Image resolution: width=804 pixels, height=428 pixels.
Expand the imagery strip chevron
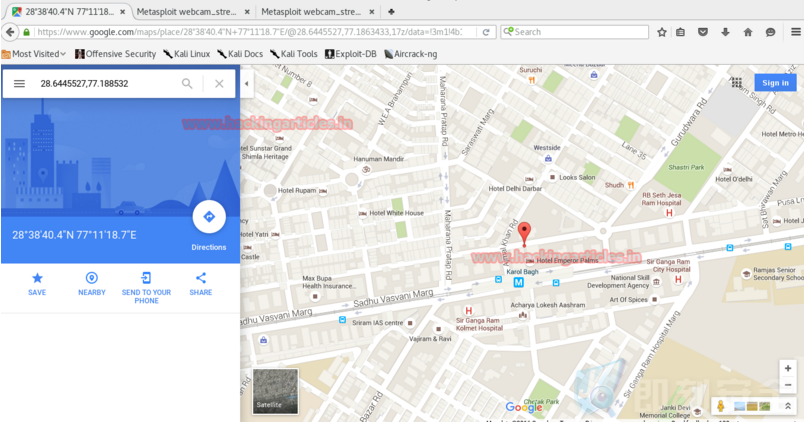[x=788, y=406]
